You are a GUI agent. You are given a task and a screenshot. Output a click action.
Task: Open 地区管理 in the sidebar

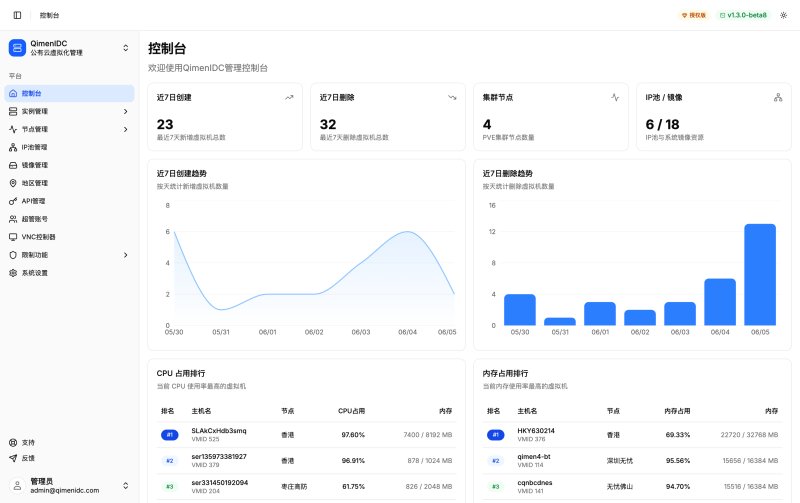69,183
